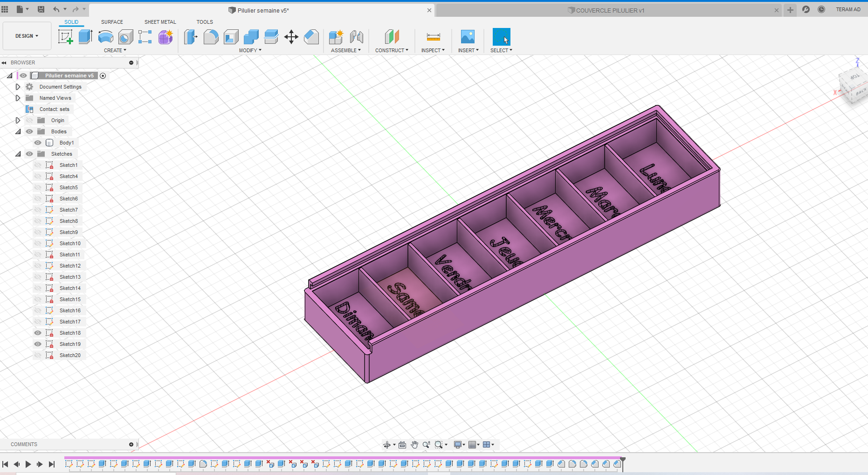Select the New Component tool
868x475 pixels.
336,37
